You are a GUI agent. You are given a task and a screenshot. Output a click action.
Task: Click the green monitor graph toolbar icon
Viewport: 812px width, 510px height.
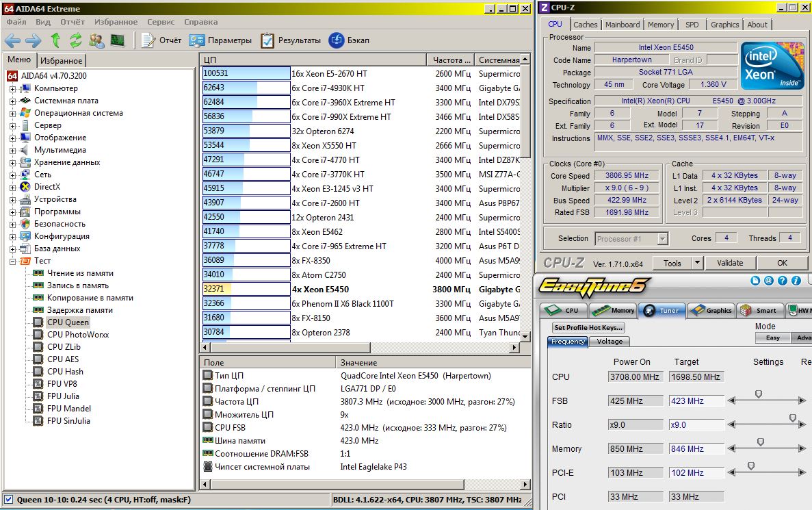tap(118, 40)
